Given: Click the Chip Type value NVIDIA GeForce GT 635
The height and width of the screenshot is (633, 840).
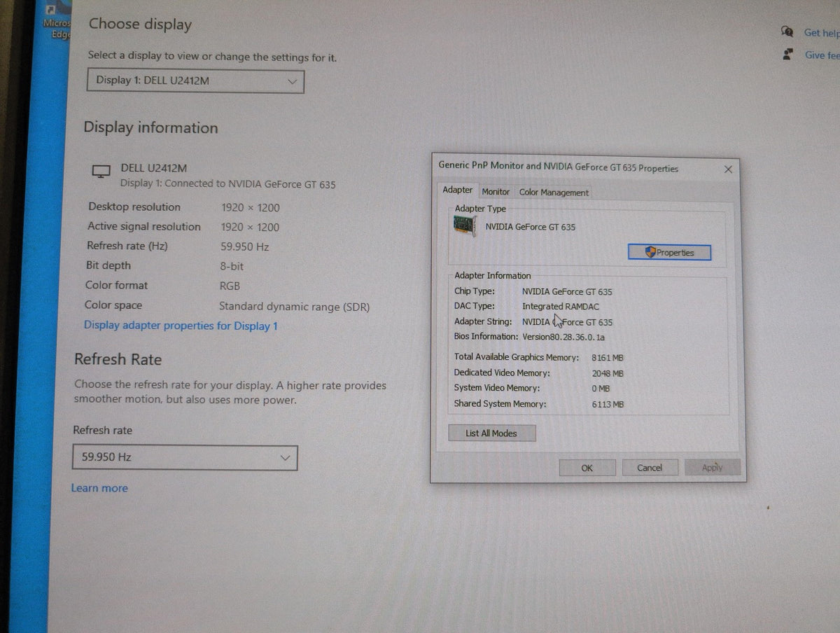Looking at the screenshot, I should pyautogui.click(x=567, y=292).
